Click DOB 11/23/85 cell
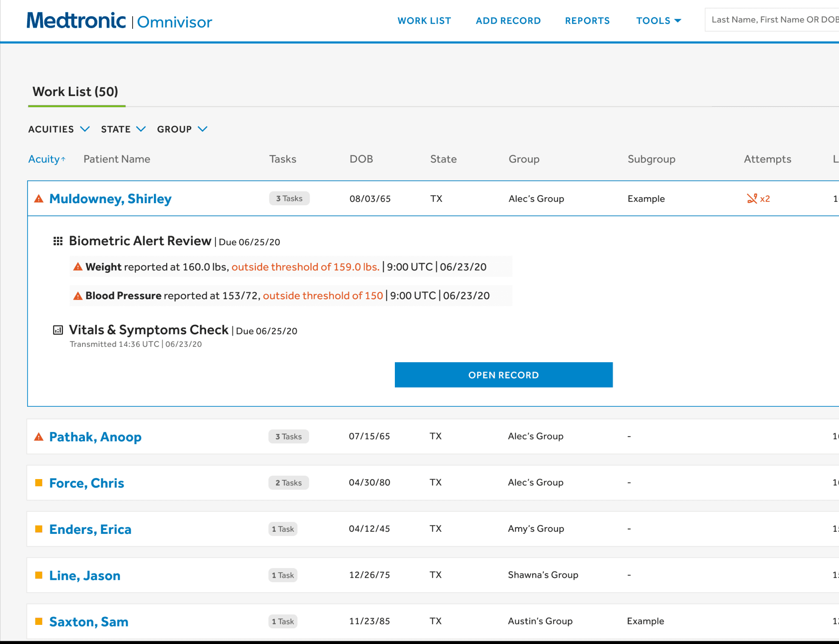The height and width of the screenshot is (644, 839). coord(369,621)
